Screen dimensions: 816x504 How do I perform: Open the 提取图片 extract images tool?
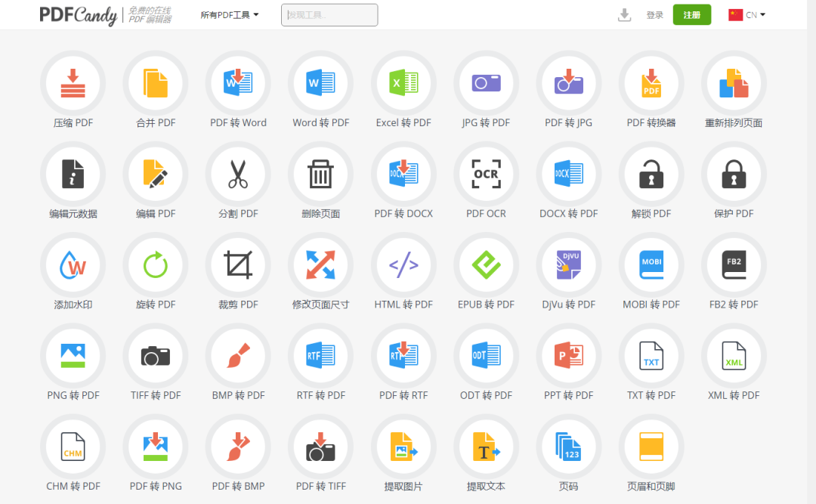pos(403,447)
